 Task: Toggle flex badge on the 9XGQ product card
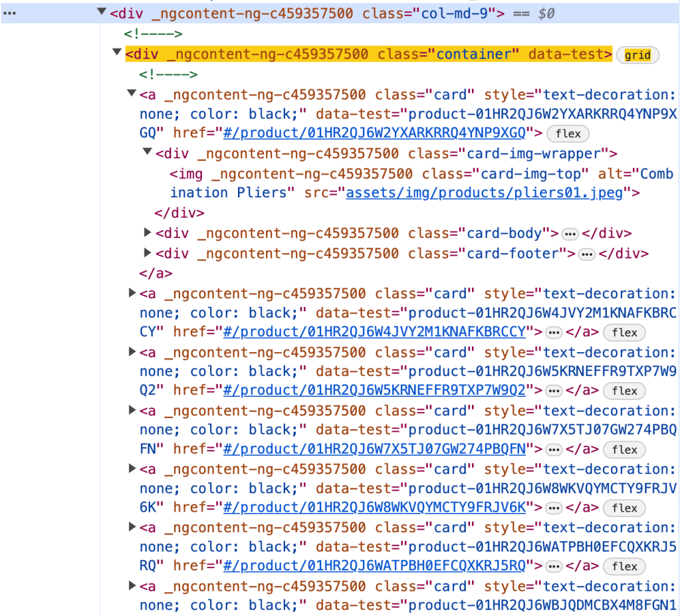coord(568,134)
